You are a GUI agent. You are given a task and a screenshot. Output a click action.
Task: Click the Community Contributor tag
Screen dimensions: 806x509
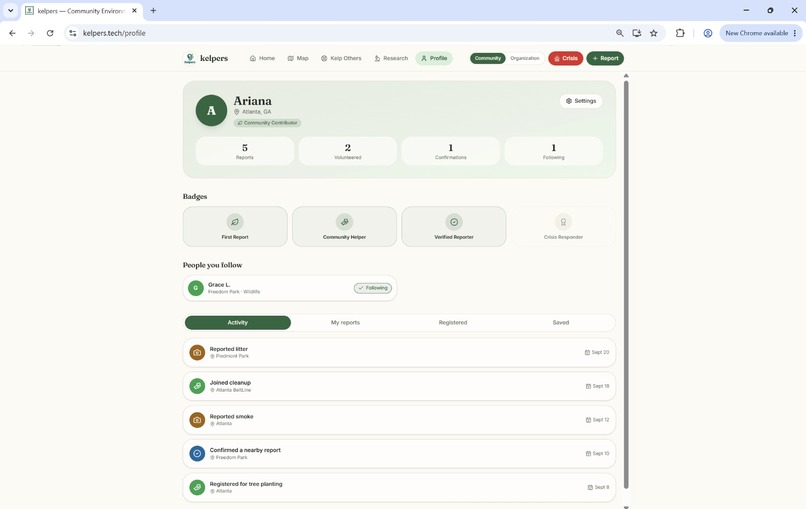[x=267, y=123]
